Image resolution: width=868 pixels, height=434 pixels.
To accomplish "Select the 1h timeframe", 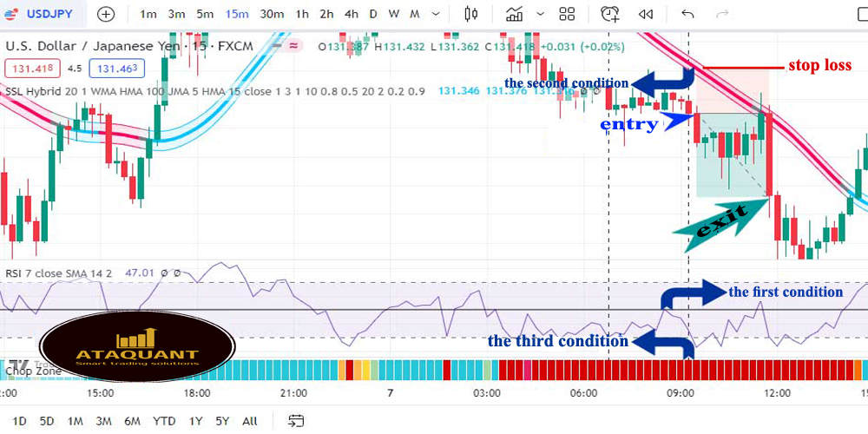I will point(302,14).
